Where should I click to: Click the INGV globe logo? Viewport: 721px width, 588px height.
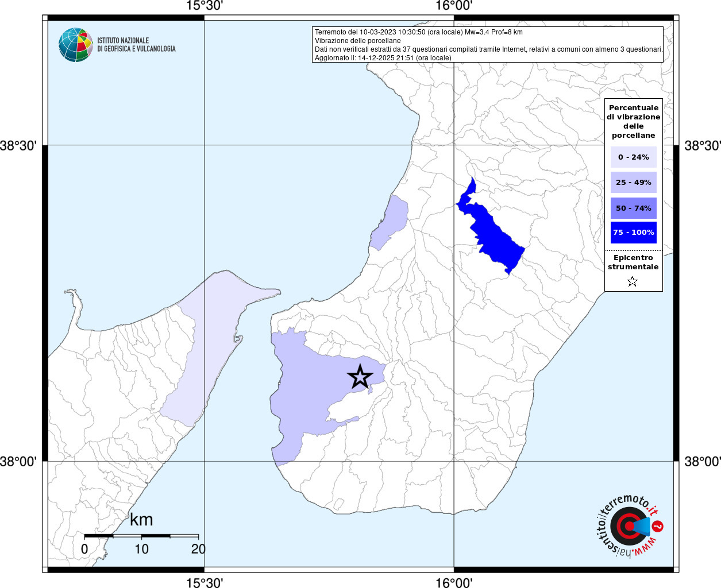(76, 45)
